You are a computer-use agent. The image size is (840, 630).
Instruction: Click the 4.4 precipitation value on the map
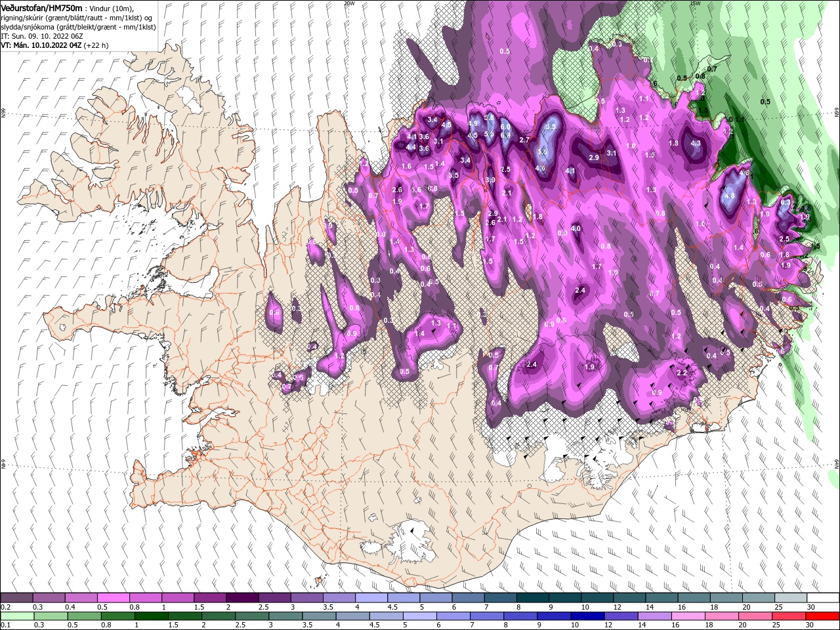(x=411, y=148)
